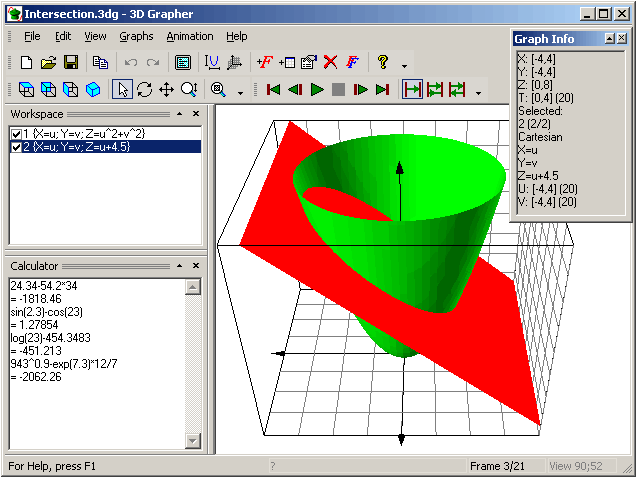
Task: Open the View menu
Action: coord(95,36)
